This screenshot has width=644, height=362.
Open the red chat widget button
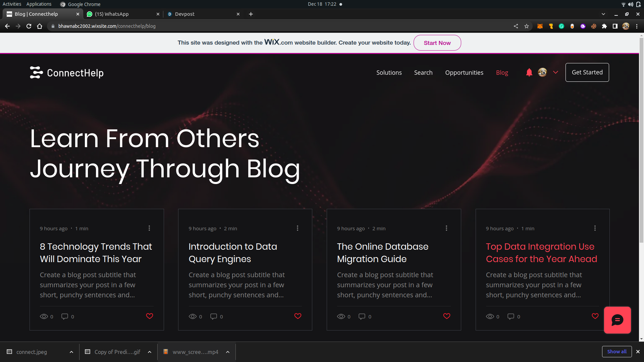(617, 320)
